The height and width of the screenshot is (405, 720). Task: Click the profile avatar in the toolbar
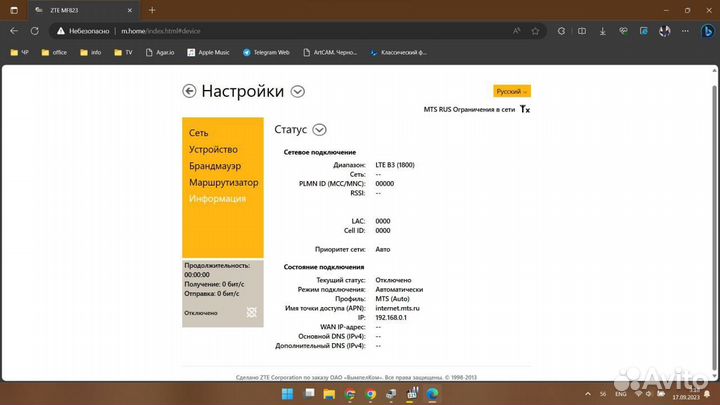tap(664, 31)
